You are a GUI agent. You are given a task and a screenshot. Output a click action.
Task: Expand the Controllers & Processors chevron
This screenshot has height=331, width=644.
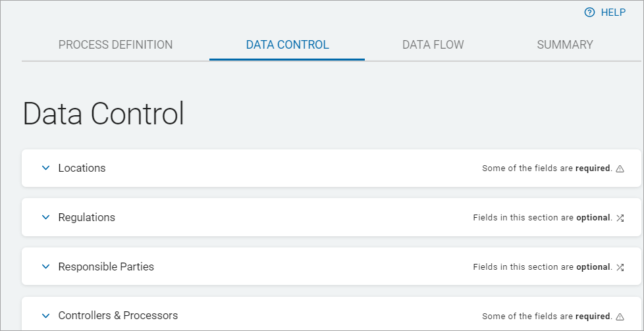(x=45, y=316)
